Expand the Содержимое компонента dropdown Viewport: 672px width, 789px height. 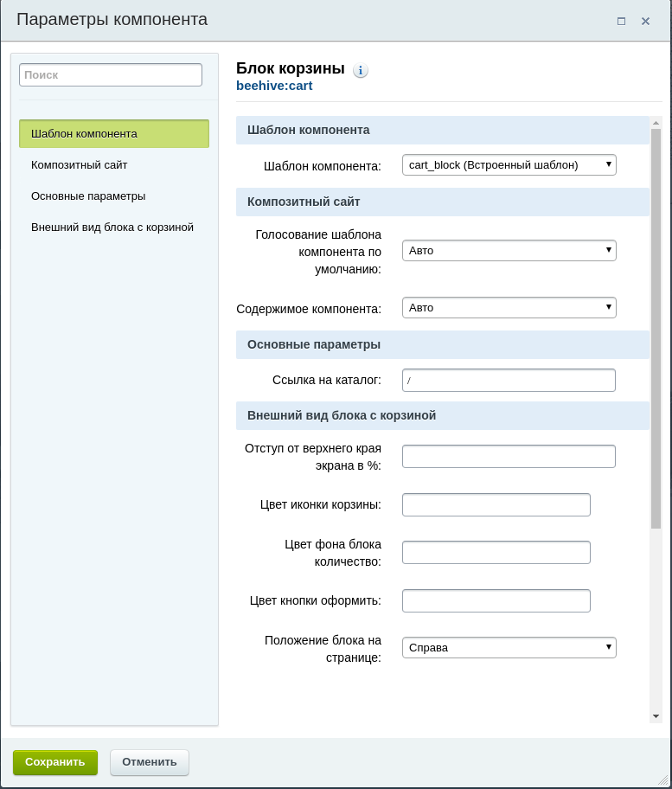(x=509, y=307)
